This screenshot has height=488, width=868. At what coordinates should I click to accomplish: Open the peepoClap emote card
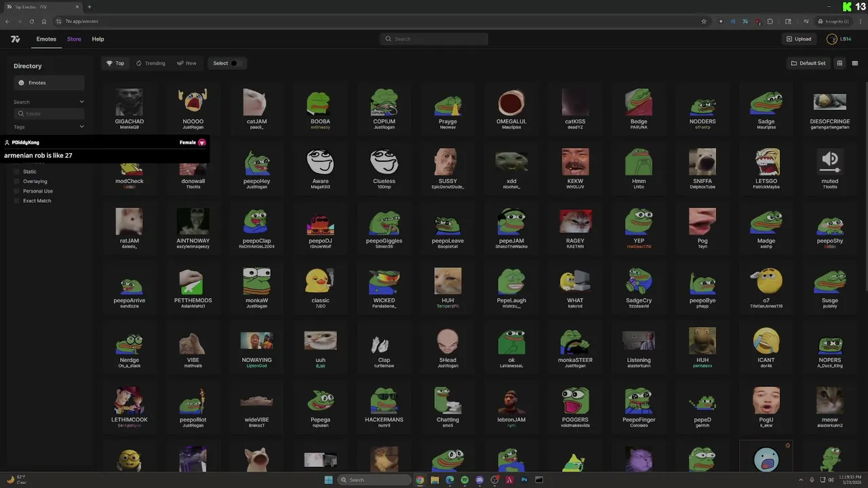coord(256,226)
